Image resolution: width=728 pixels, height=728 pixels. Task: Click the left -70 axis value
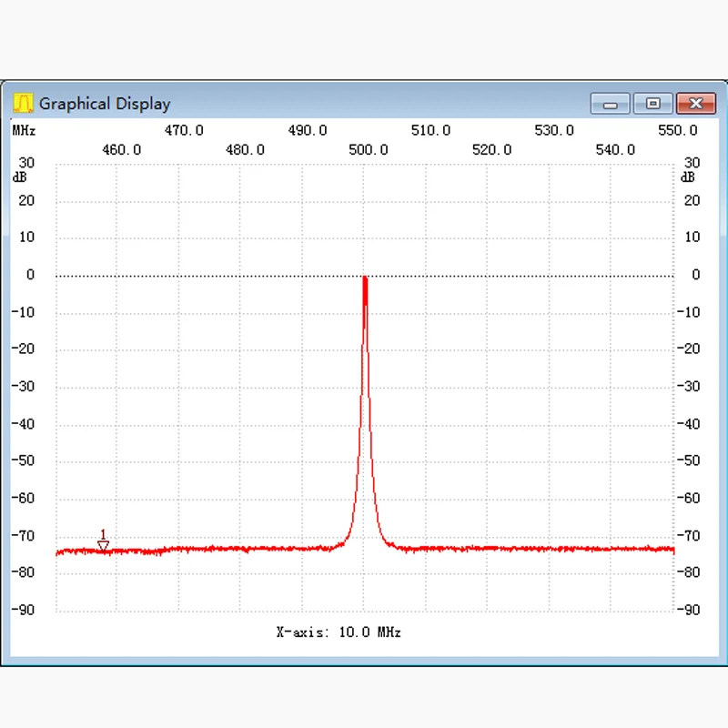tap(24, 536)
